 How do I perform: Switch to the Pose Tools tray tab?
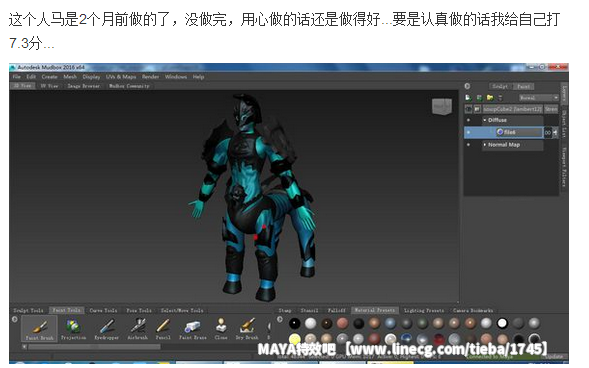pos(139,311)
